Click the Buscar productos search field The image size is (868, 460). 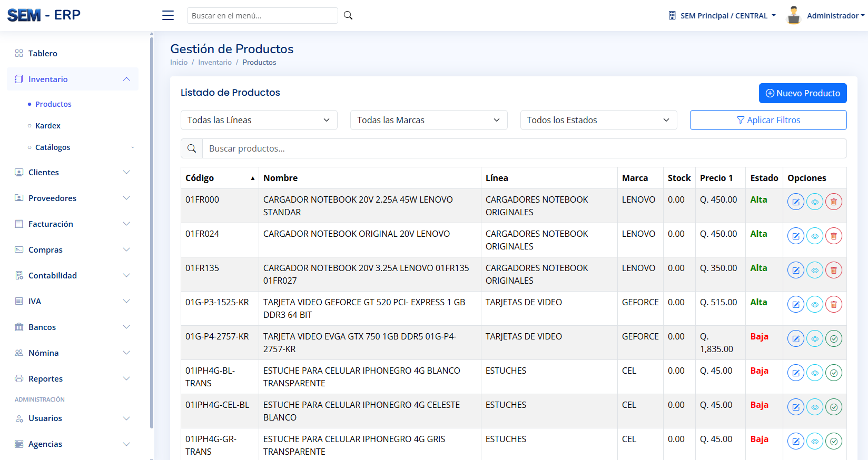coord(524,148)
